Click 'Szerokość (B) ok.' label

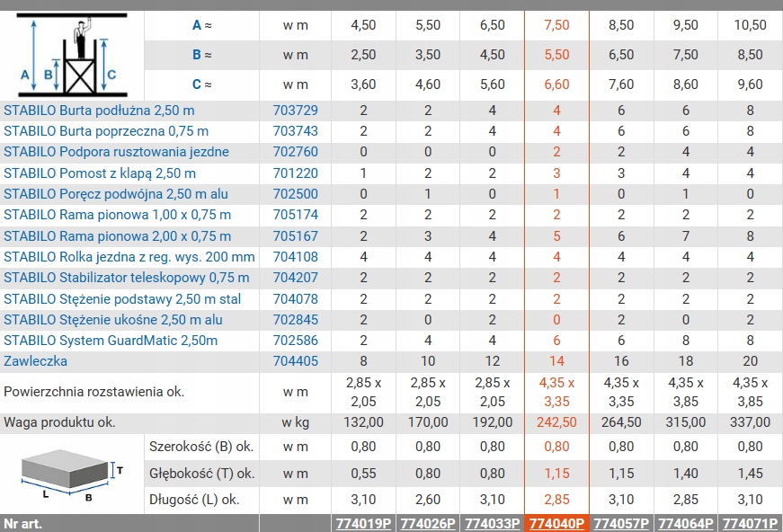click(201, 447)
